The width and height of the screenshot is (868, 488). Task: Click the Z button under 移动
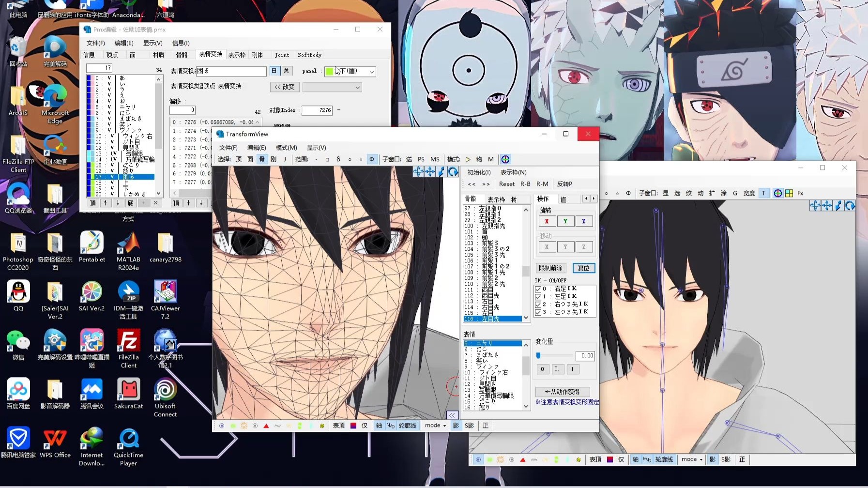(x=584, y=247)
